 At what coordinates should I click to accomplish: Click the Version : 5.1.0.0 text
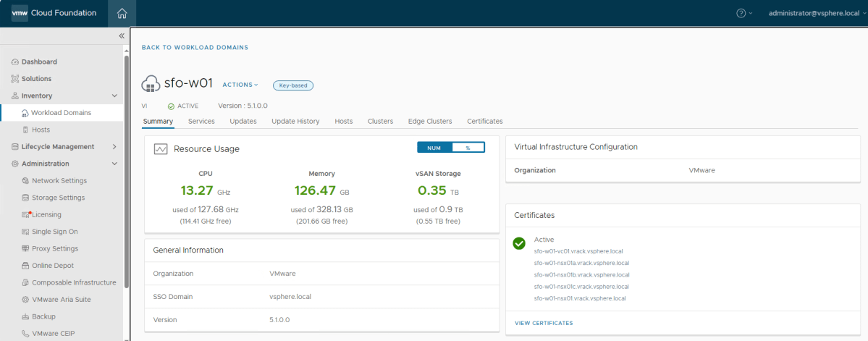pos(243,106)
